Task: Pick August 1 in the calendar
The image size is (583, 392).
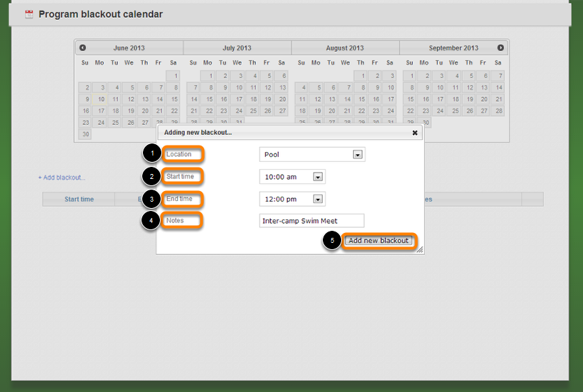Action: 361,76
